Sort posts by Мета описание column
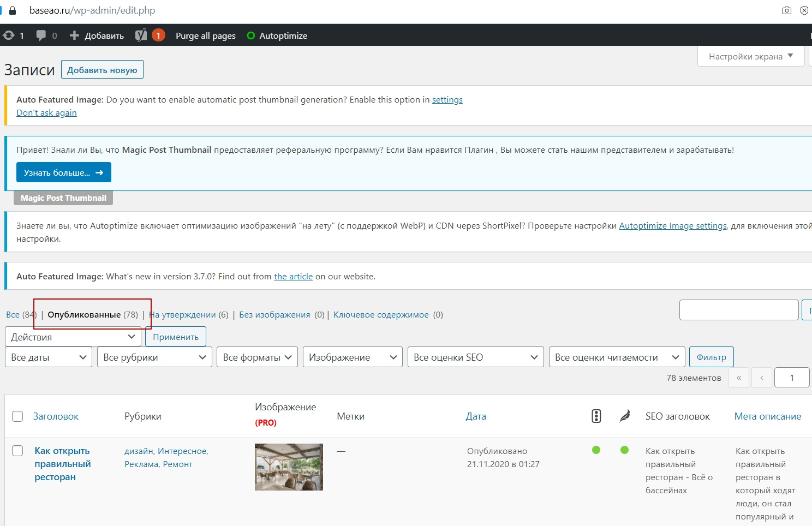This screenshot has width=812, height=526. pos(768,416)
